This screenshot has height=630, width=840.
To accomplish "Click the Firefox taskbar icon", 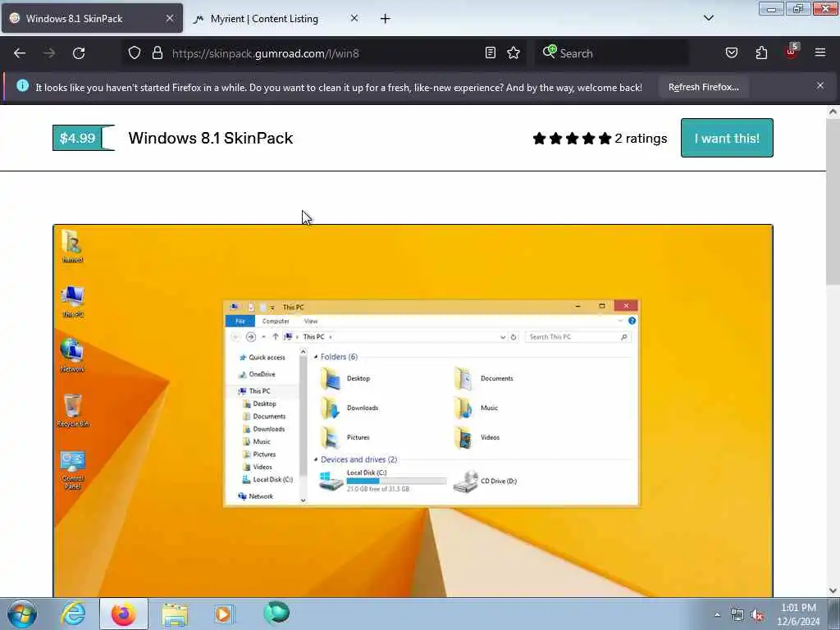I will coord(124,614).
